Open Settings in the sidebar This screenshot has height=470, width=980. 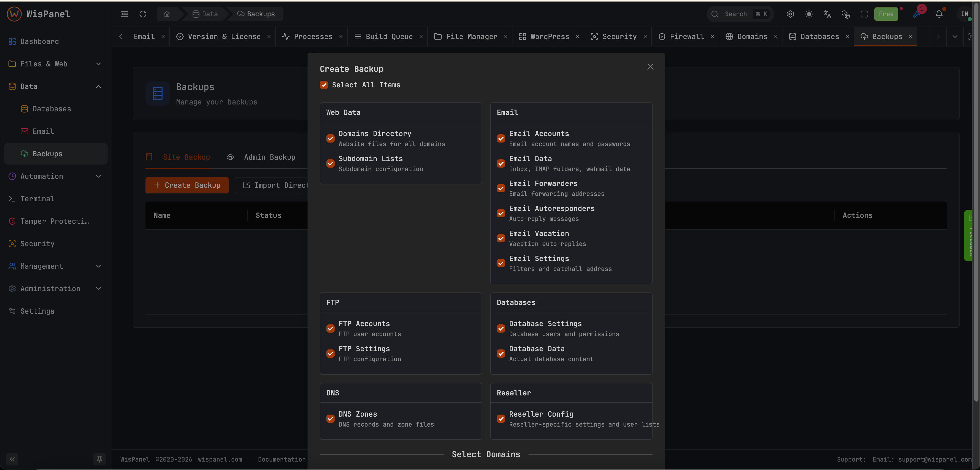[x=56, y=311]
